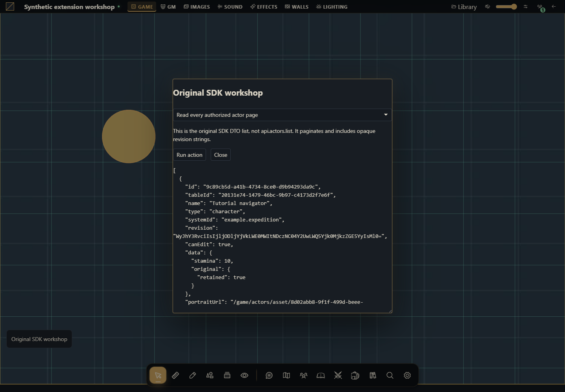The height and width of the screenshot is (392, 565).
Task: Click the "name": "Tutorial navigator" line
Action: click(229, 203)
